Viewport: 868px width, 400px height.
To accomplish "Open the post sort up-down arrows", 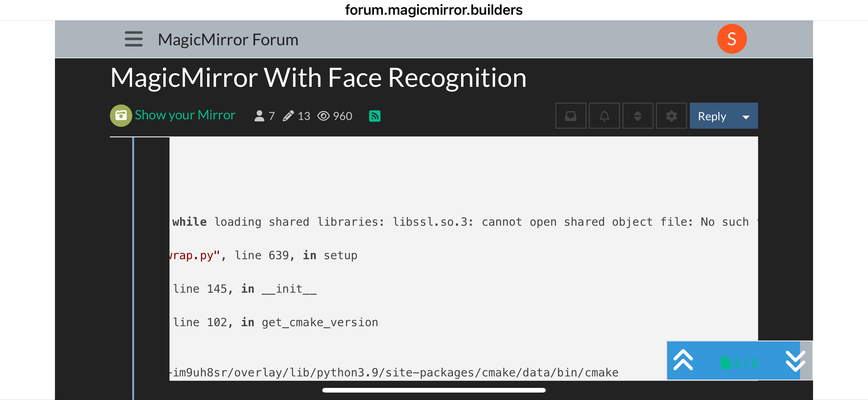I will click(638, 116).
